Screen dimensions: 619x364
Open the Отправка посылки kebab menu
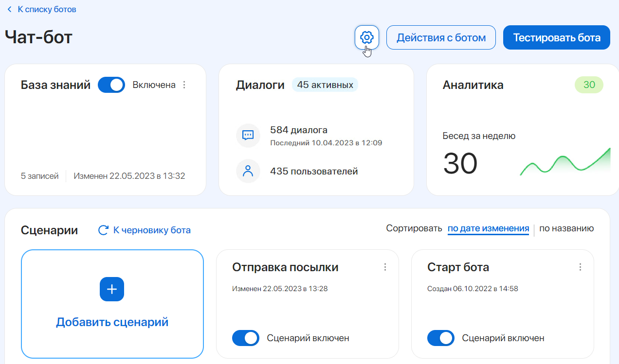(x=385, y=267)
